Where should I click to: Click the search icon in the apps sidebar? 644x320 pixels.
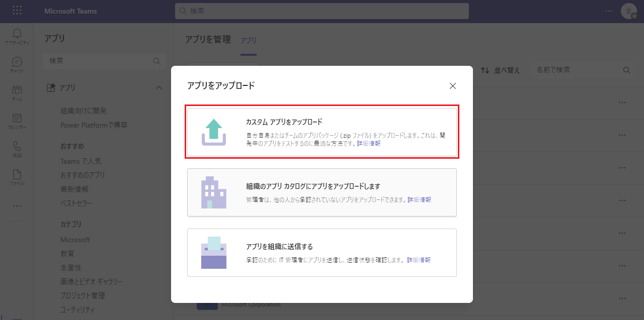pos(156,61)
